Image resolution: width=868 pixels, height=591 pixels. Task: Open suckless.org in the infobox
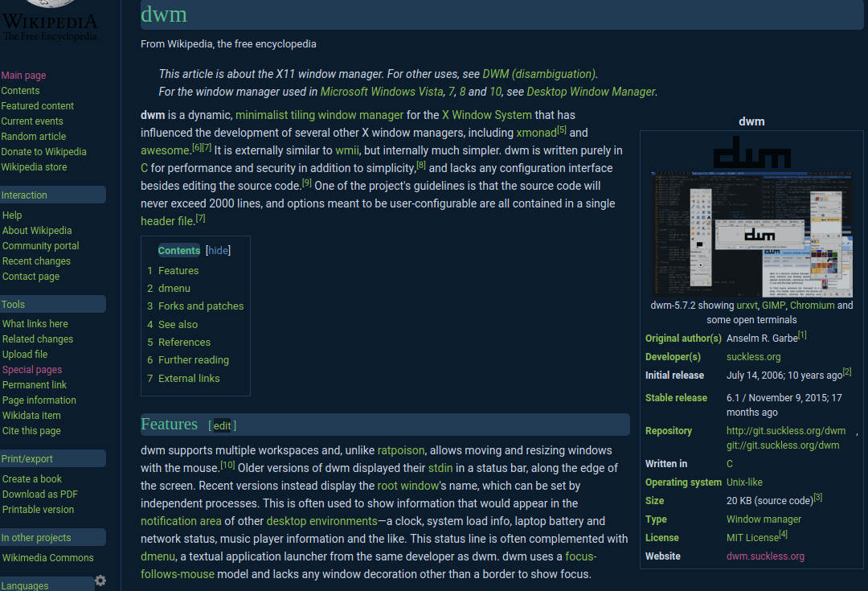coord(753,356)
